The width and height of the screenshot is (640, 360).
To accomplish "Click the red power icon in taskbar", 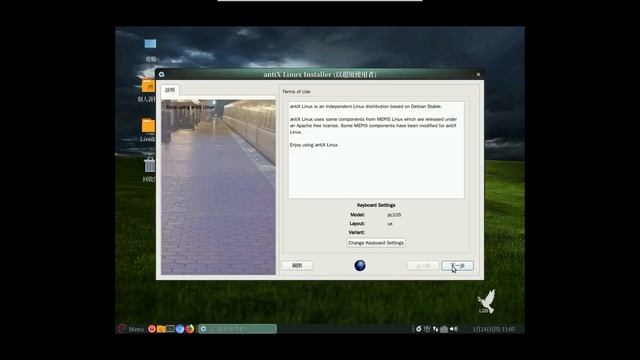I will (x=152, y=329).
